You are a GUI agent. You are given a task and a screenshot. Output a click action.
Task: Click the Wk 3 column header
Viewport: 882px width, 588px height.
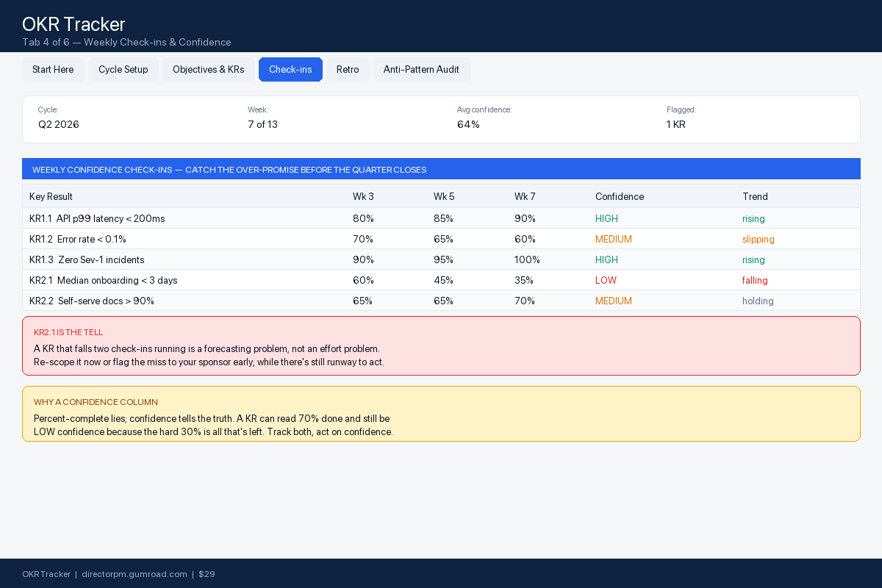coord(363,196)
